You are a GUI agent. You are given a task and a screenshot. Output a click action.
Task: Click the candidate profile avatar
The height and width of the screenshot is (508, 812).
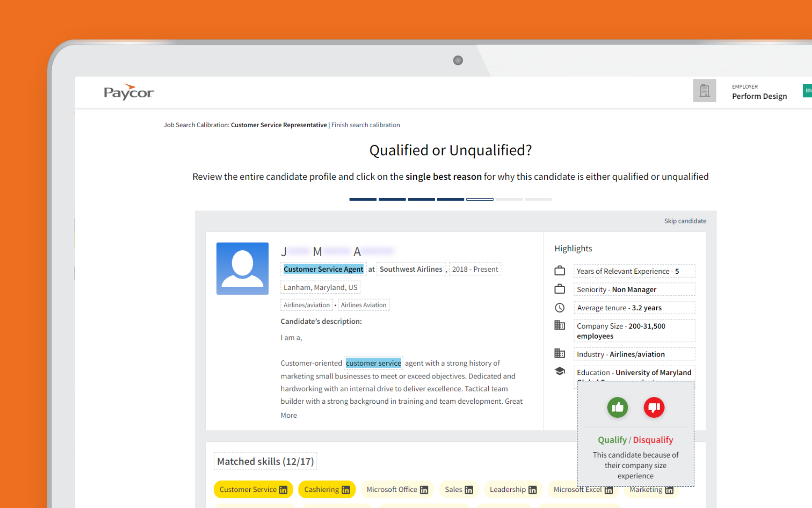coord(242,268)
